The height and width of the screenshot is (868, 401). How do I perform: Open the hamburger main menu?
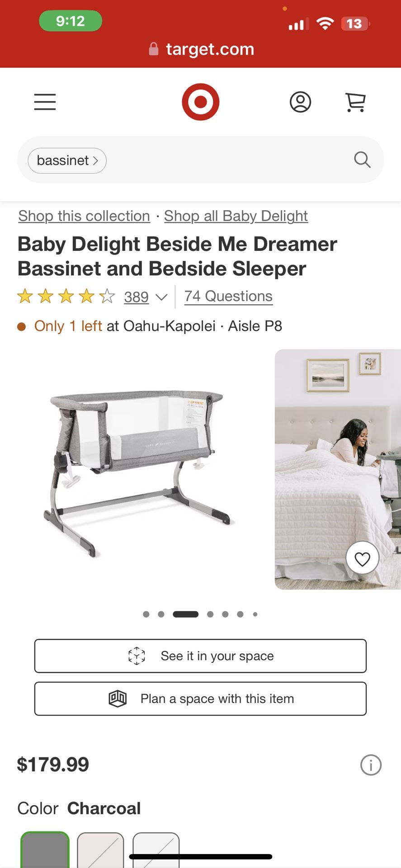(x=45, y=102)
